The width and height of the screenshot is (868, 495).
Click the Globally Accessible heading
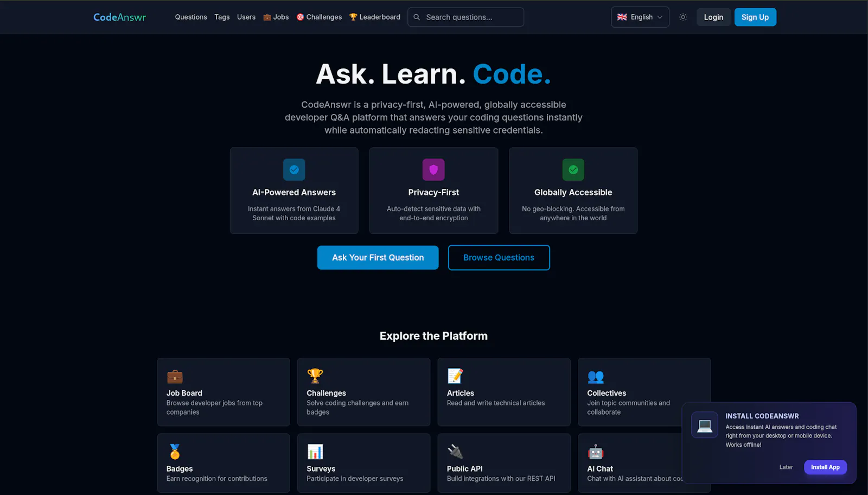[573, 193]
